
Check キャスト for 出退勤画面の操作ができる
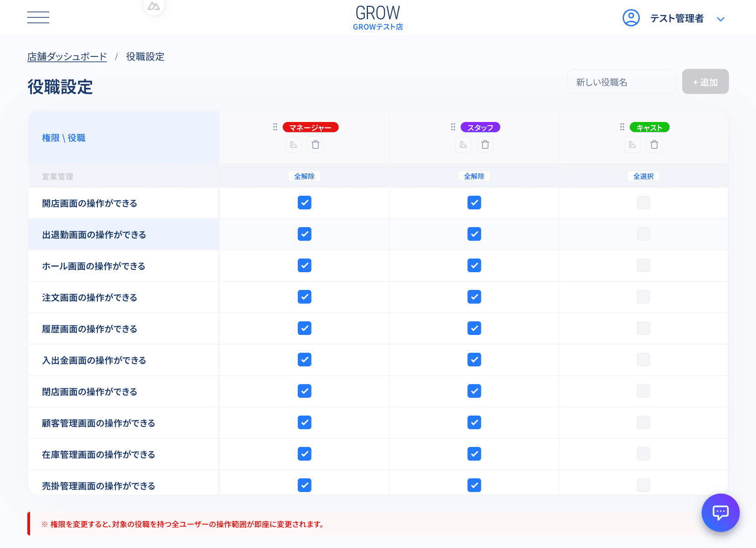click(644, 234)
